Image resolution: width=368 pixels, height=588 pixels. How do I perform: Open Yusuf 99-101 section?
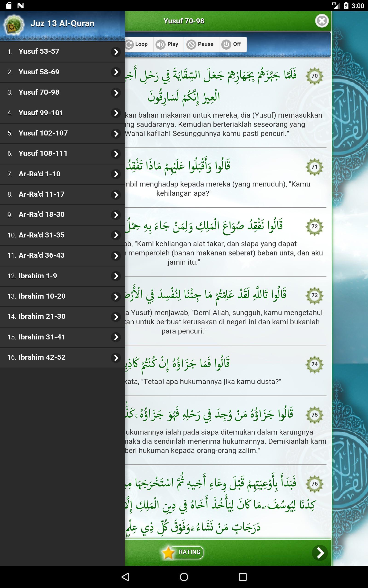[63, 113]
